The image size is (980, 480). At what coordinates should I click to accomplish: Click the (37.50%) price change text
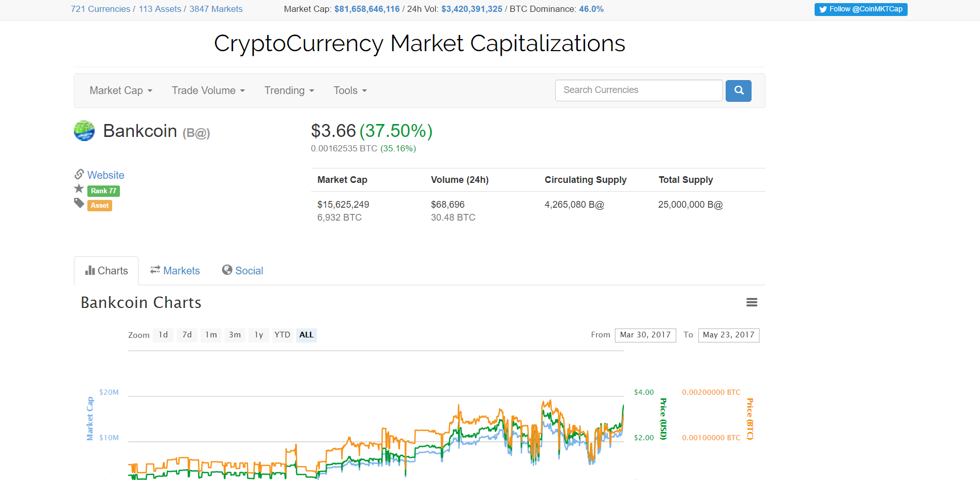point(396,131)
